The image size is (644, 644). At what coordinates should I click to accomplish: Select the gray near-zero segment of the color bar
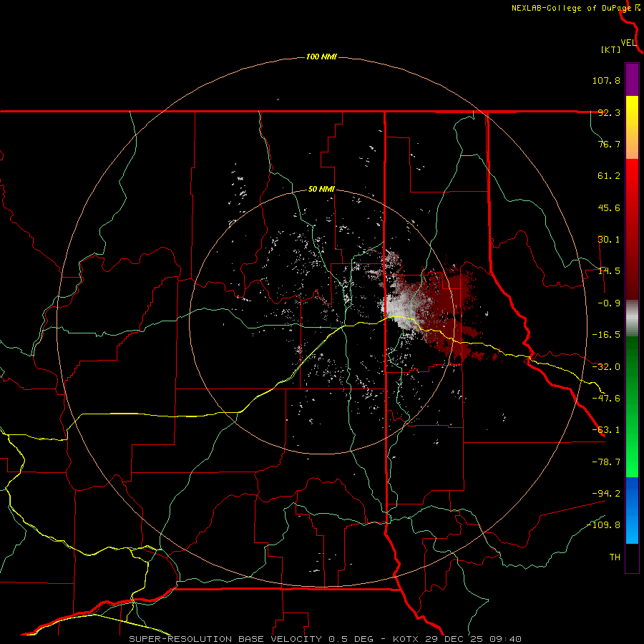pos(632,318)
